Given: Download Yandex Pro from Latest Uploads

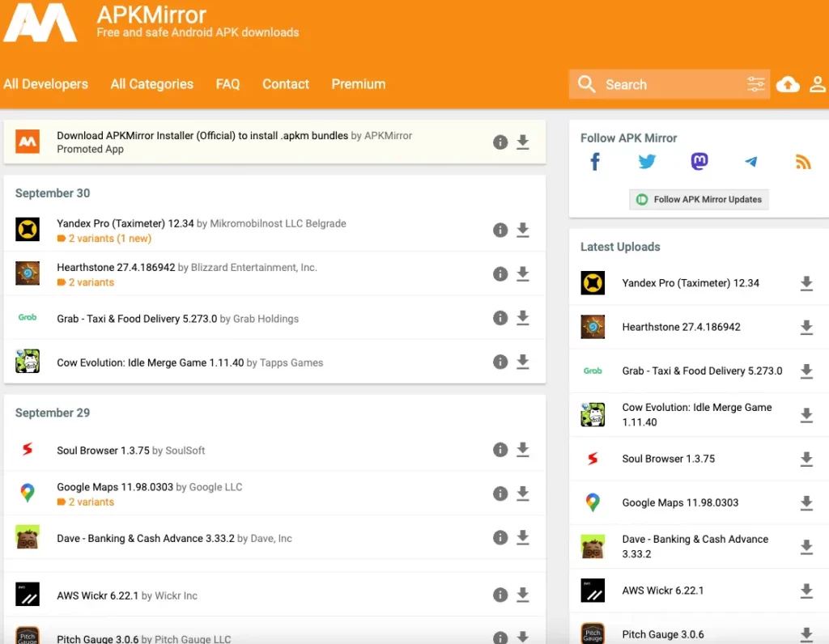Looking at the screenshot, I should click(x=806, y=283).
